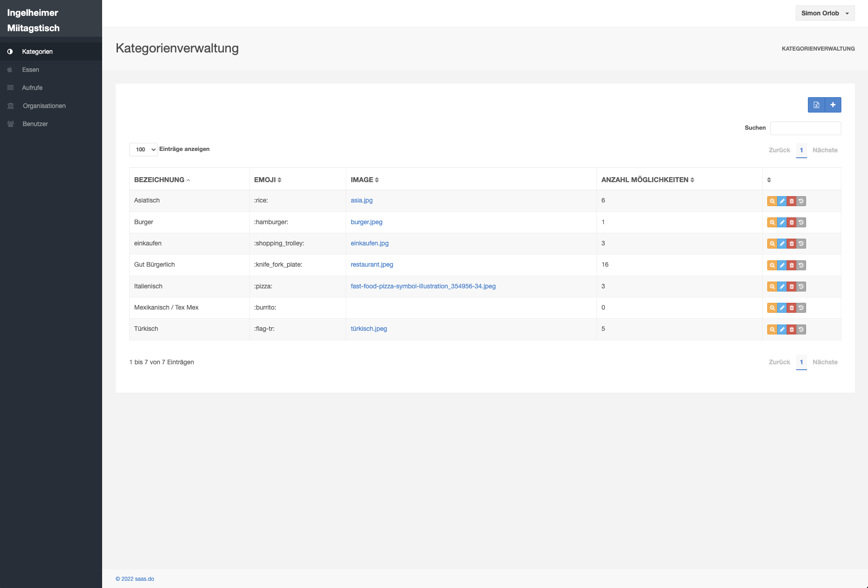The image size is (868, 588).
Task: Open the asia.jpg image link
Action: [x=361, y=200]
